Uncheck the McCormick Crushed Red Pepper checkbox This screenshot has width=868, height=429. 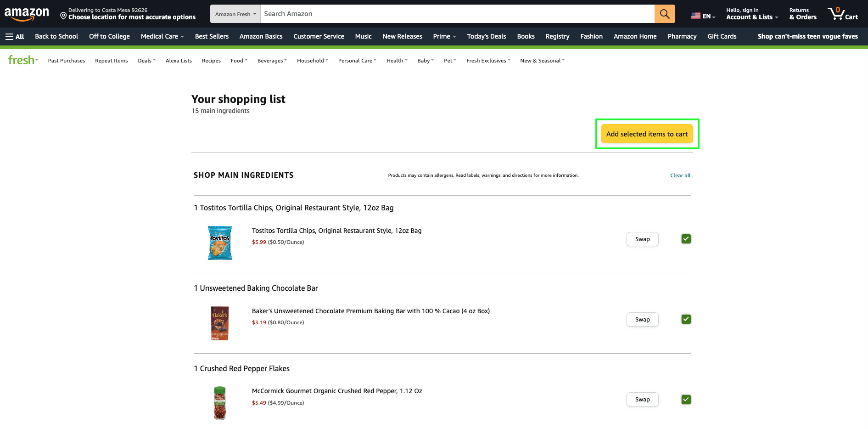pyautogui.click(x=686, y=400)
